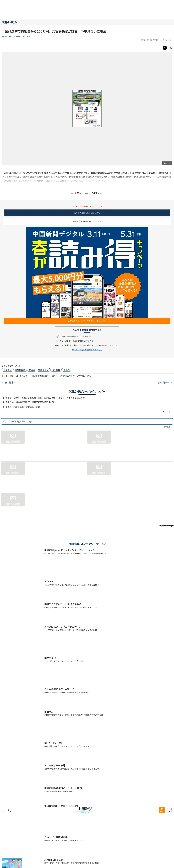Open back number 機密費「選挙で使わない」と断言 article
Screen dimensions: 174x868
coord(45,398)
